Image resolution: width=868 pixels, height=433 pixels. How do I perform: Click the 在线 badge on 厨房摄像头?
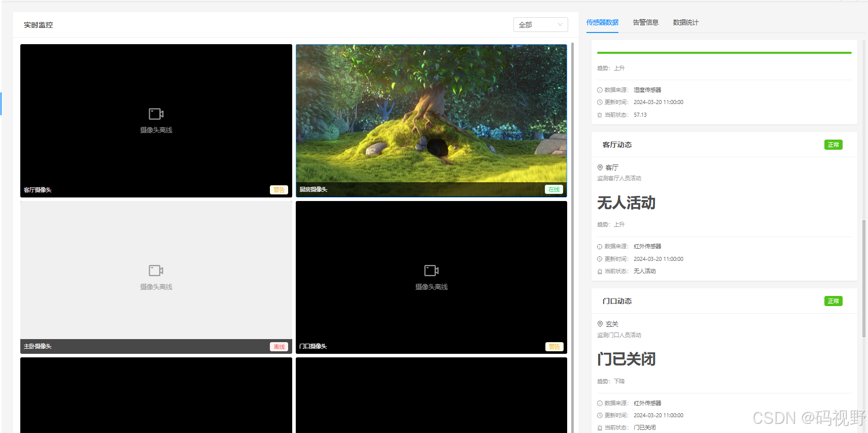click(554, 189)
